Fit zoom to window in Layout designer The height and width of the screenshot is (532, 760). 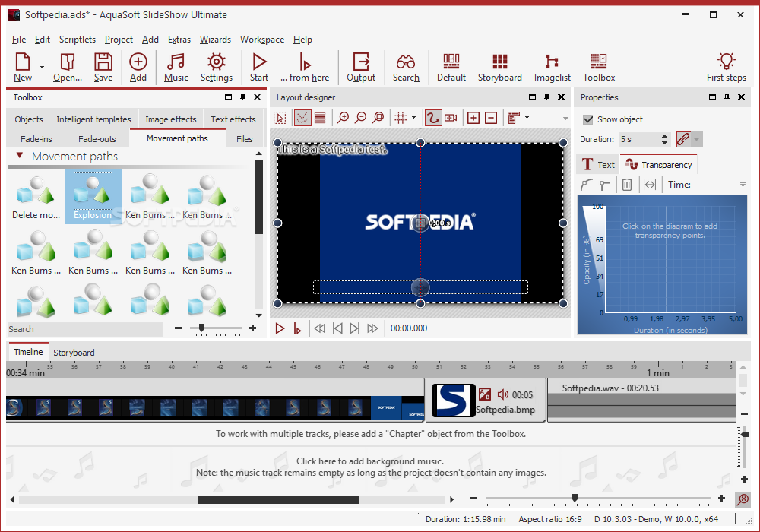coord(378,118)
